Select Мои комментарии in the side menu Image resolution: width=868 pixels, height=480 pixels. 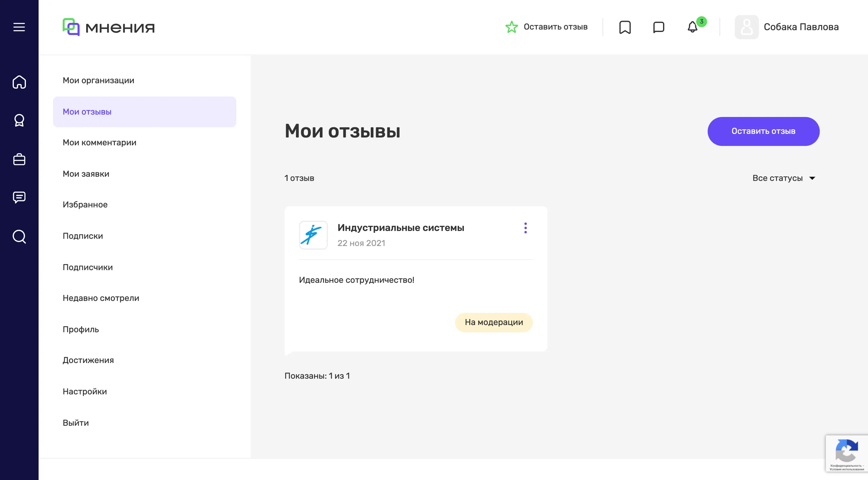pos(99,143)
